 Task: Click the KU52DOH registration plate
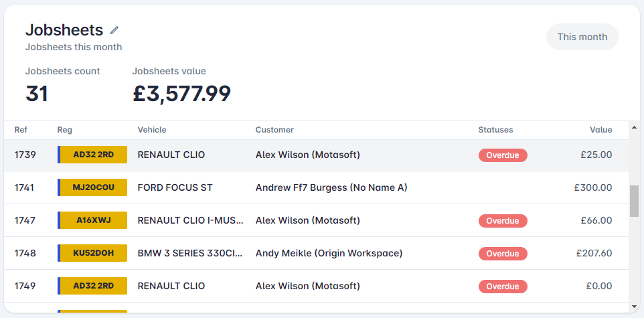[x=92, y=253]
